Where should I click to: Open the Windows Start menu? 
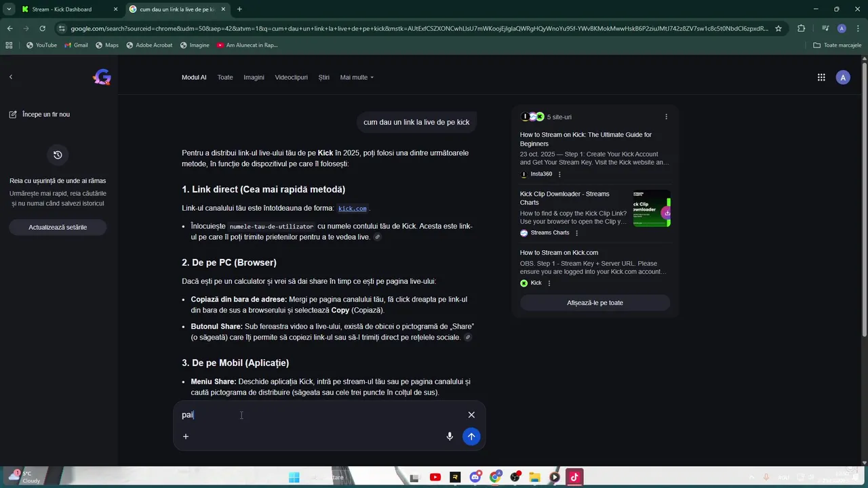tap(294, 477)
